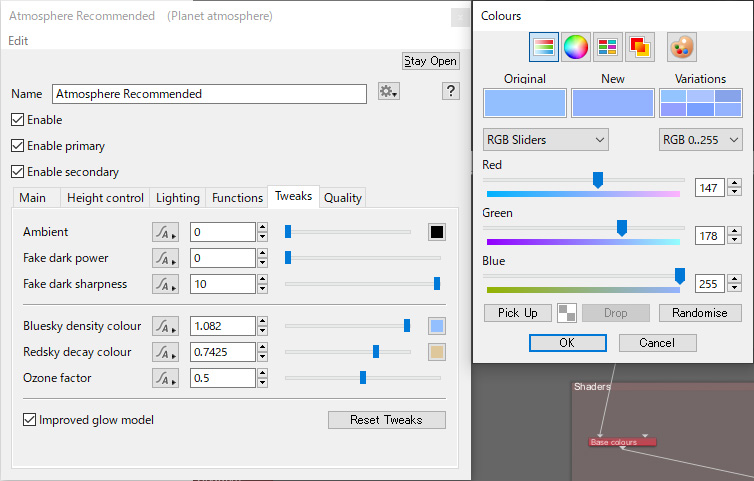This screenshot has height=481, width=754.
Task: Click the Original colour swatch
Action: point(525,103)
